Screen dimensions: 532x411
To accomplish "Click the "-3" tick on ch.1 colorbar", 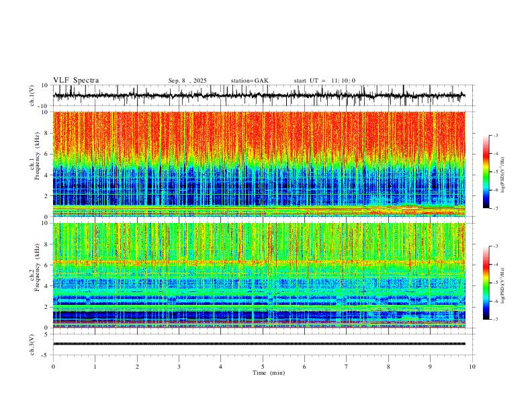I will 495,135.
